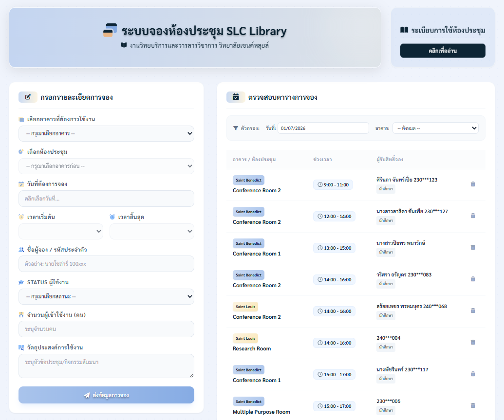
Task: Expand the meeting room dropdown
Action: (x=106, y=166)
